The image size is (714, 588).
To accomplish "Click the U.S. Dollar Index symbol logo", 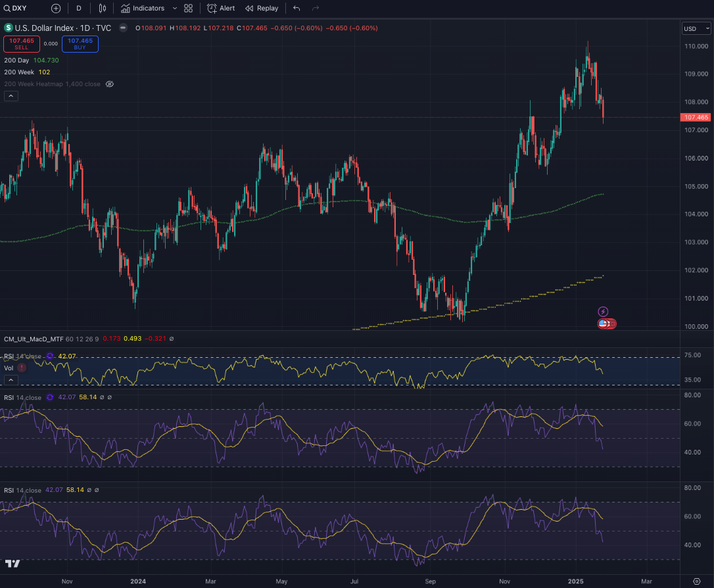I will point(8,28).
